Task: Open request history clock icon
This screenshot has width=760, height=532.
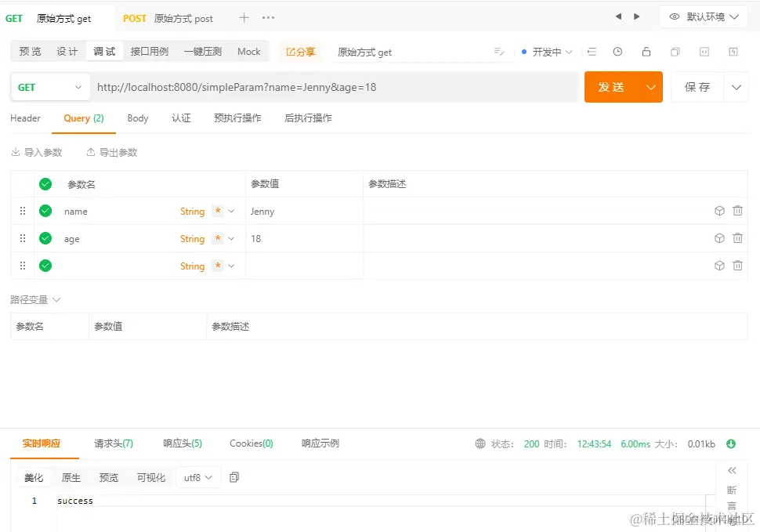Action: [x=617, y=52]
